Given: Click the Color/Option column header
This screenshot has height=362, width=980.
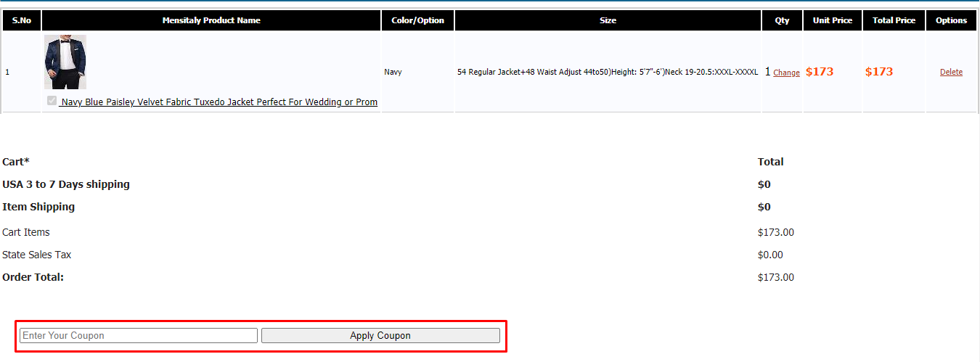Looking at the screenshot, I should click(418, 20).
